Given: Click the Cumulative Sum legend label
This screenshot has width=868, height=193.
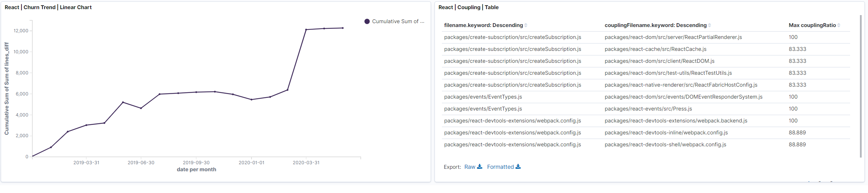Looking at the screenshot, I should [398, 21].
